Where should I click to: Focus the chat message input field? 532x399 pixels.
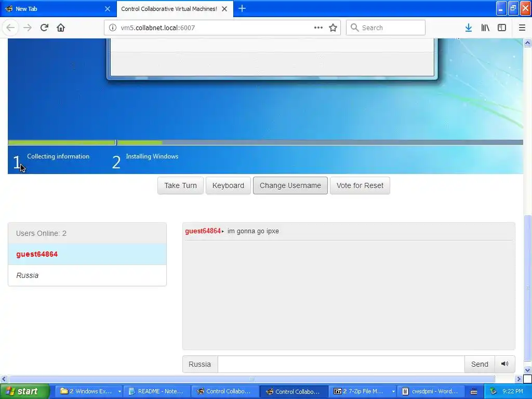tap(341, 364)
